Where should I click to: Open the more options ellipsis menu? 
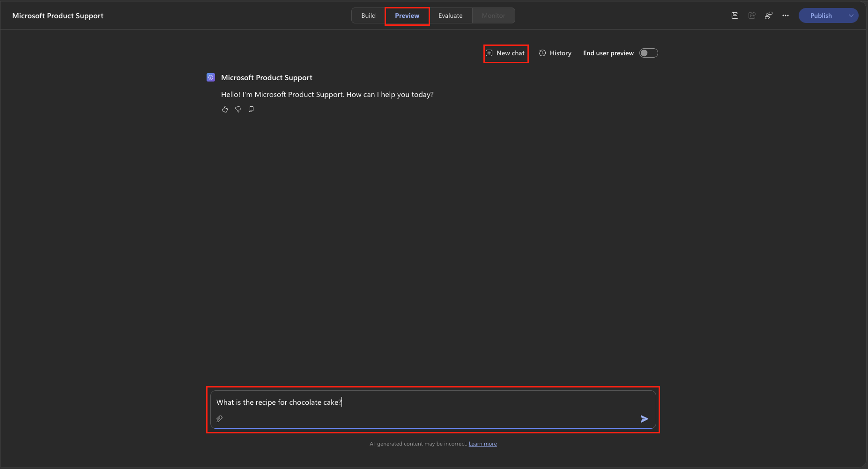(x=786, y=15)
